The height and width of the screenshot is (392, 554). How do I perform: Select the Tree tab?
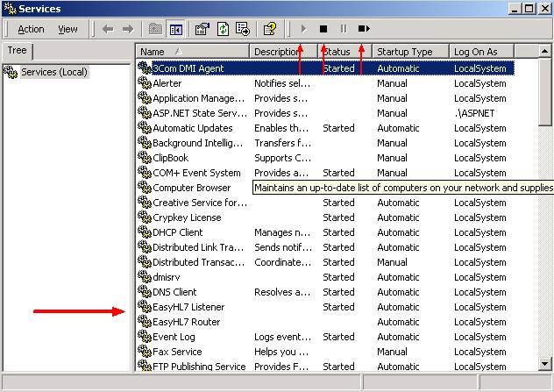[x=17, y=51]
